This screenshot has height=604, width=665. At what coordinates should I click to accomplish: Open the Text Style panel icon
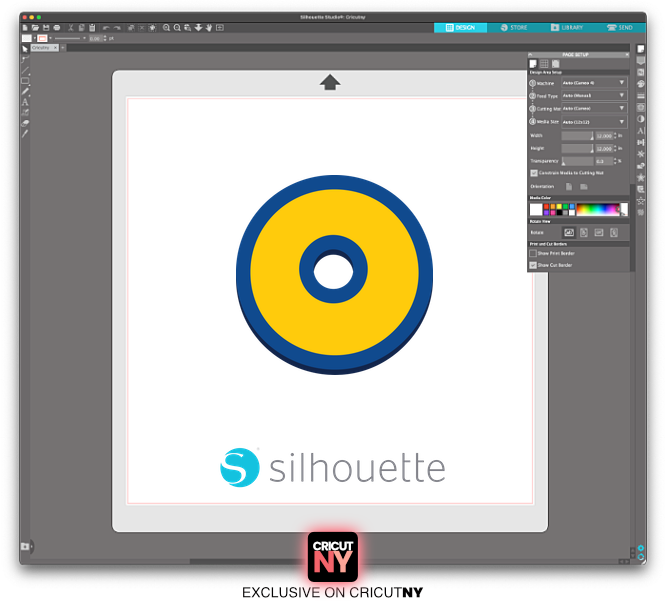click(641, 131)
